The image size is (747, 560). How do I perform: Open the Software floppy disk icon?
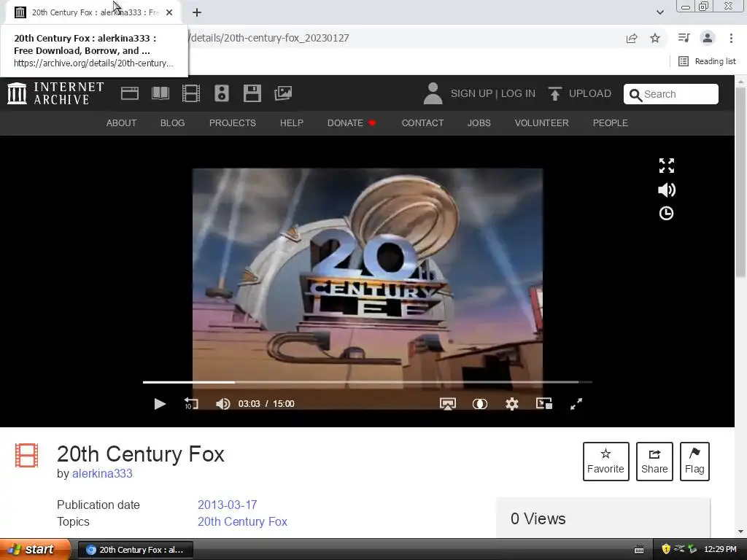[x=252, y=93]
